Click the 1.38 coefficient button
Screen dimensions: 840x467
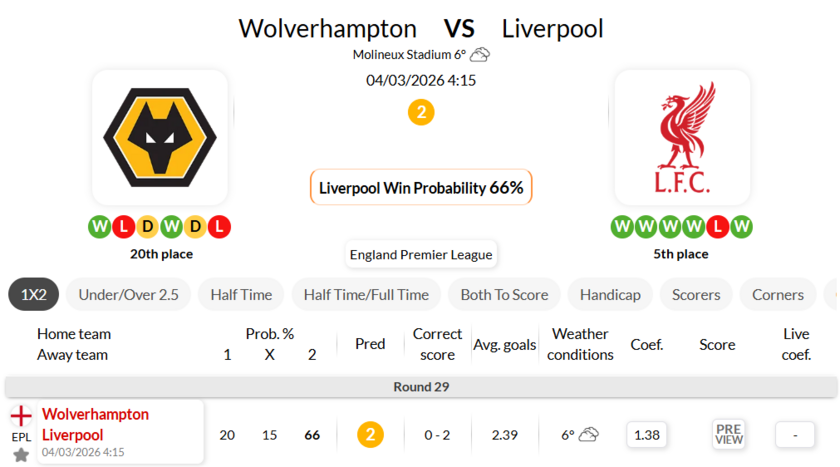pos(647,434)
